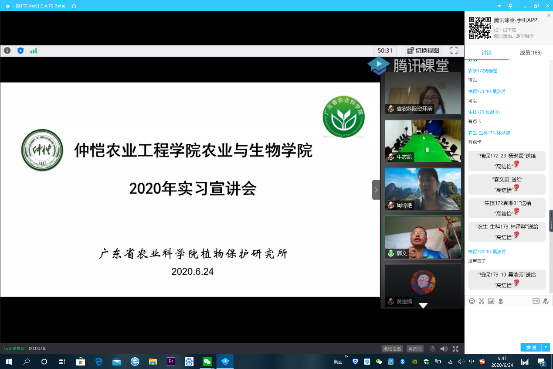Viewport: 553px width, 369px height.
Task: Toggle the volume speaker in the player bar
Action: (444, 349)
